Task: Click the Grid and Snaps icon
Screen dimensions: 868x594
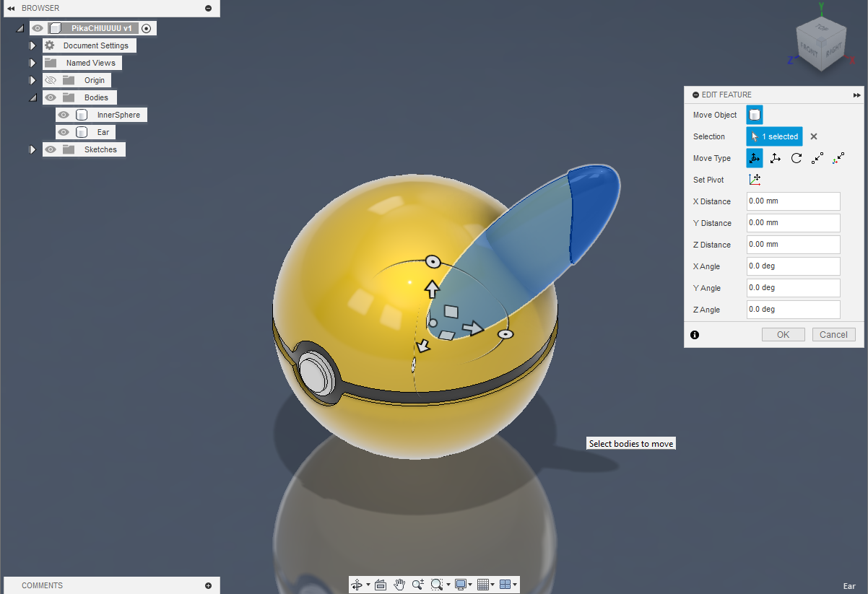Action: 483,585
